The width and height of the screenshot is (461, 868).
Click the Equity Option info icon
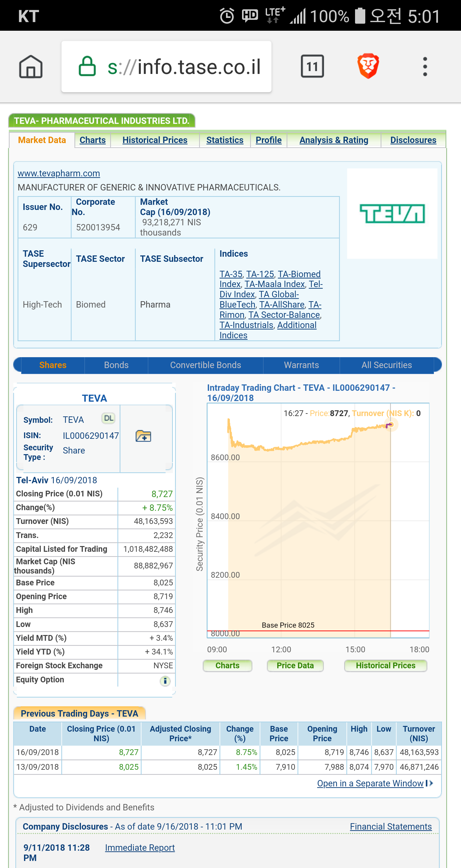pyautogui.click(x=165, y=681)
